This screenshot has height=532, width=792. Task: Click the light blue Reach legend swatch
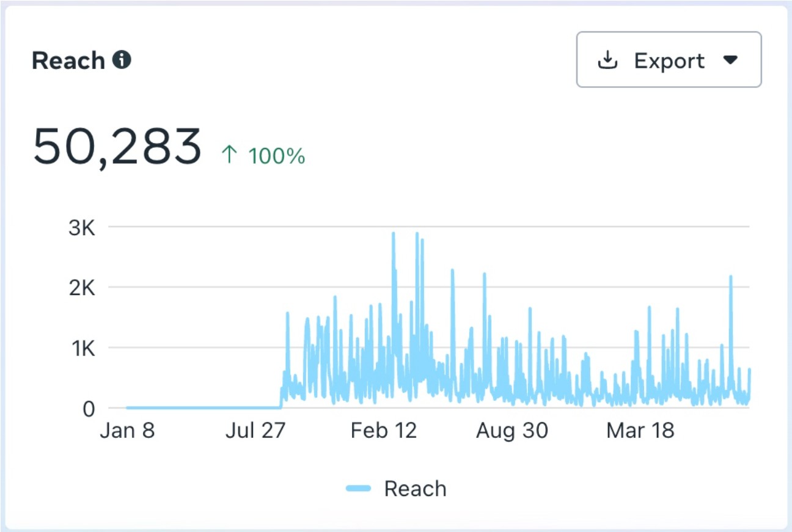358,489
